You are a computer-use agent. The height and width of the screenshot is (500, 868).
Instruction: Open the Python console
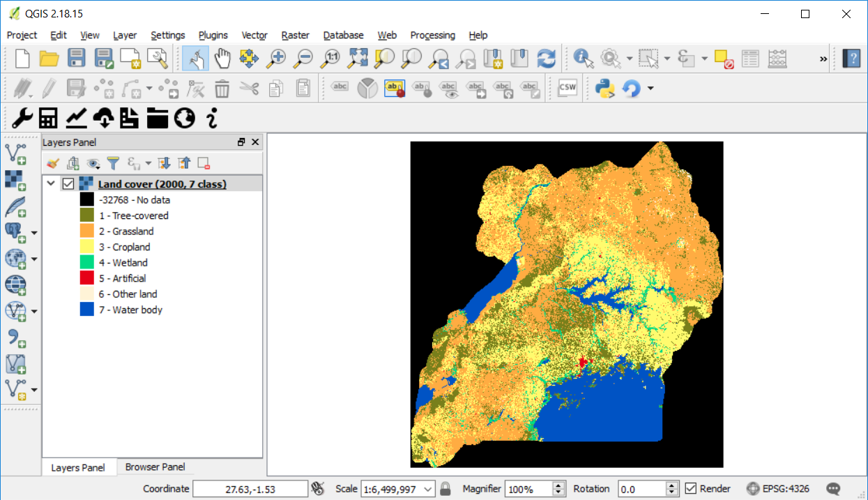point(604,88)
